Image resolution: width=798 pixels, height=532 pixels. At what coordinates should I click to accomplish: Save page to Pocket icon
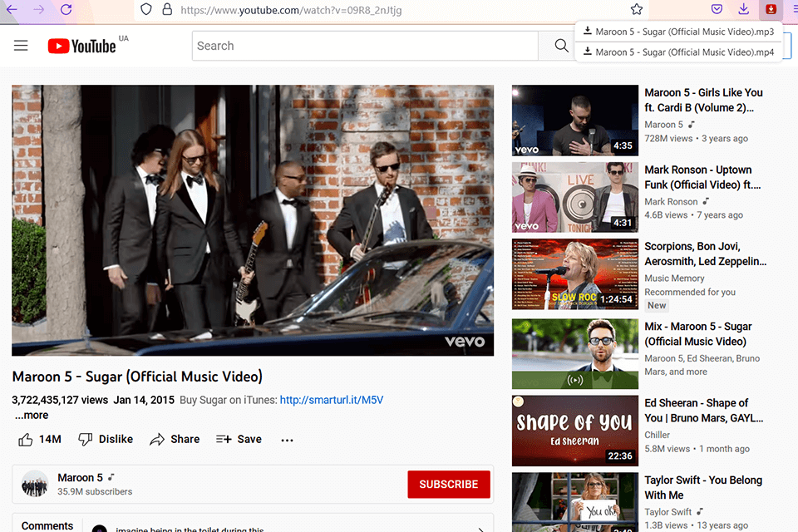pyautogui.click(x=717, y=9)
